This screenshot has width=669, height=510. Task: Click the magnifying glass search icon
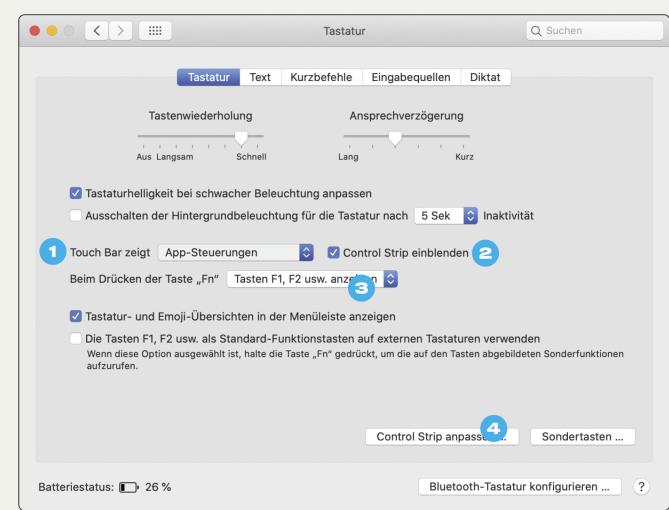click(x=536, y=31)
